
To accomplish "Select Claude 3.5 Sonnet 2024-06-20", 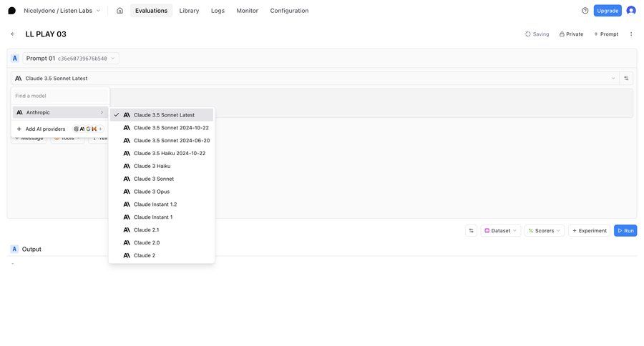I will [x=162, y=140].
